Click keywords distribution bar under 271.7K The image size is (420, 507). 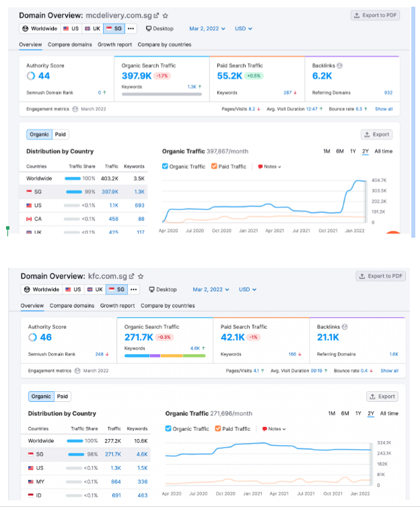[165, 356]
